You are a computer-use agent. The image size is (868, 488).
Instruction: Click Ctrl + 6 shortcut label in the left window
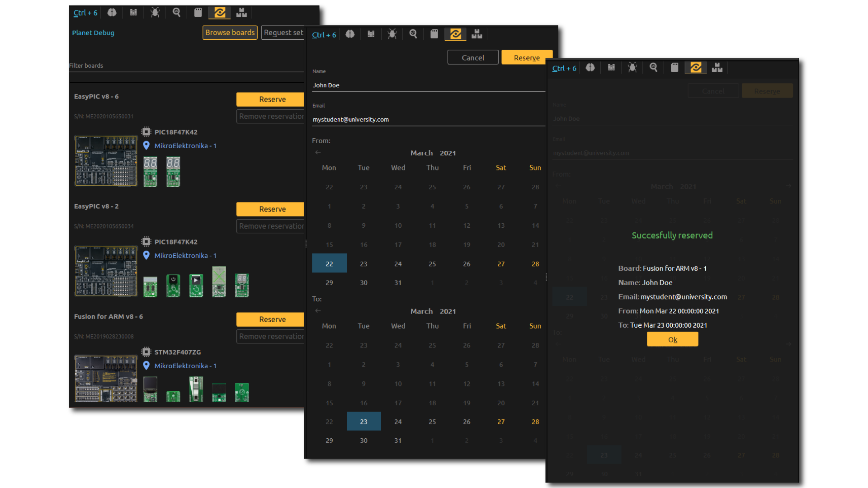point(85,13)
